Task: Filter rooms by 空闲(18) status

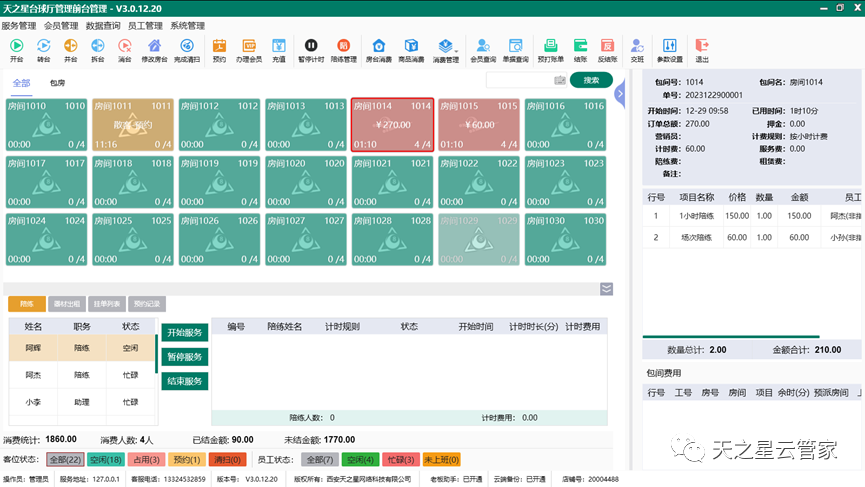Action: coord(105,459)
